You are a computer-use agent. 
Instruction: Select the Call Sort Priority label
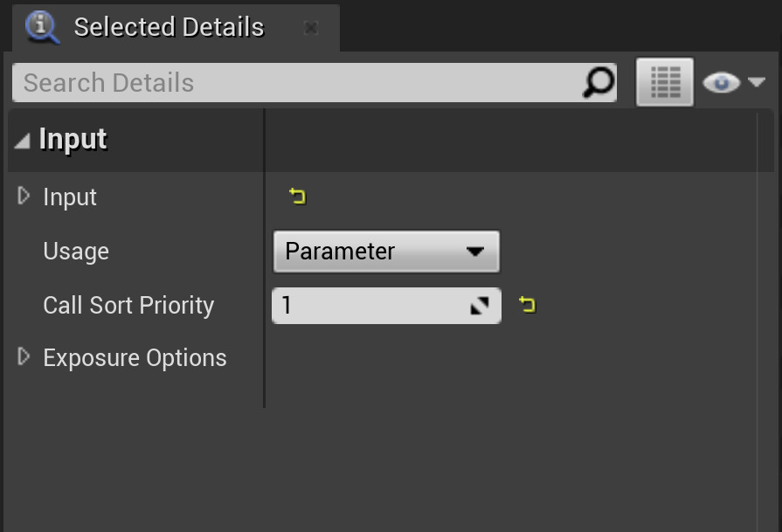128,306
